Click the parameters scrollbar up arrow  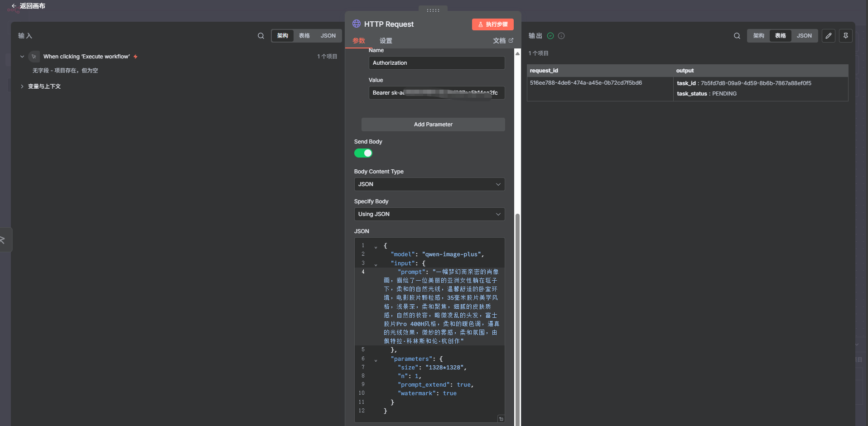517,53
